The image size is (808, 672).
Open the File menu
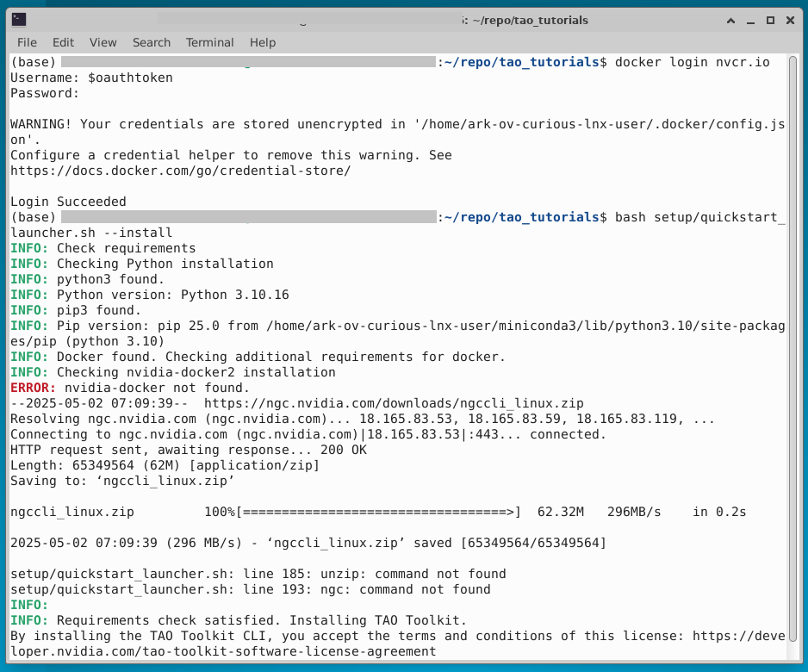tap(27, 42)
